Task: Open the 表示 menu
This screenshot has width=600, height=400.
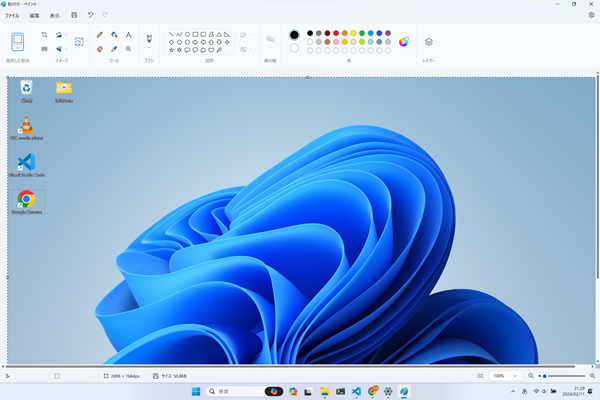Action: click(55, 15)
